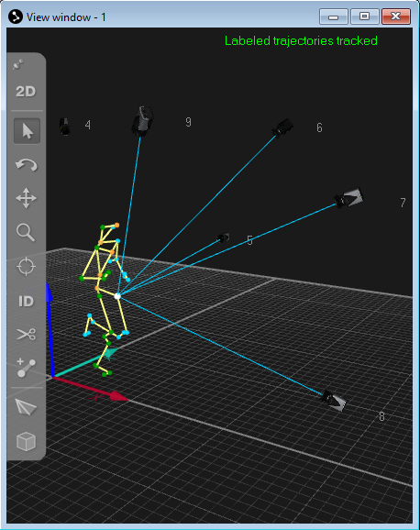Image resolution: width=420 pixels, height=530 pixels.
Task: Open the paper plane sequence tool
Action: point(26,406)
